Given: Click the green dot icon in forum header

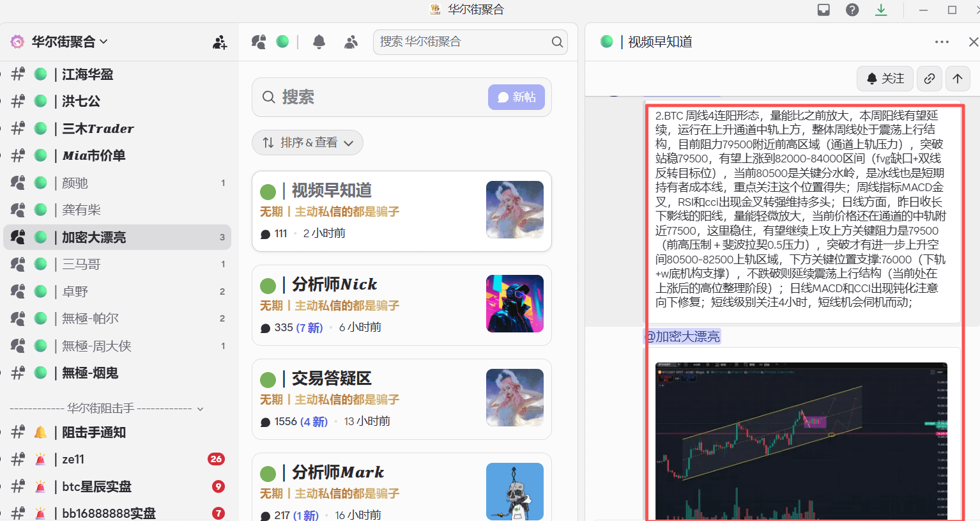Looking at the screenshot, I should point(282,42).
